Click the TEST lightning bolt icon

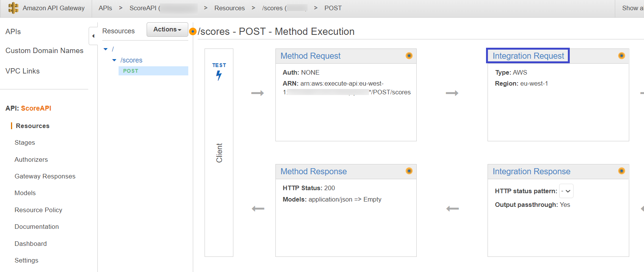tap(219, 75)
